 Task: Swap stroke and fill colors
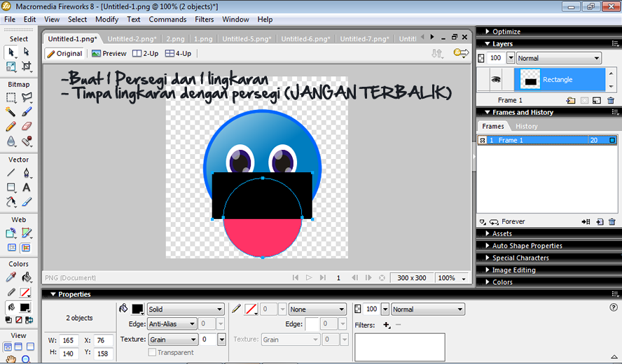tap(29, 320)
